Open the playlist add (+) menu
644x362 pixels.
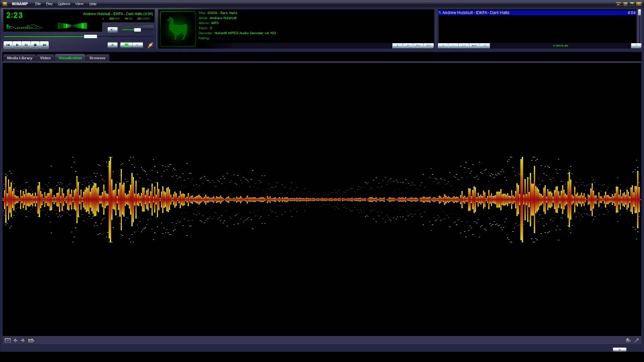[x=443, y=45]
